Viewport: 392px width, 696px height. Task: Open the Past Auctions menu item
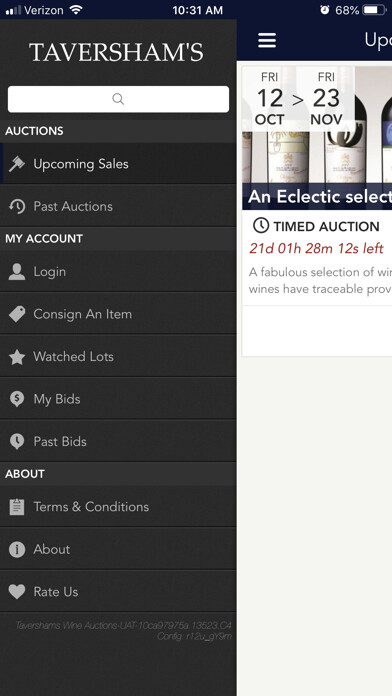pos(118,206)
